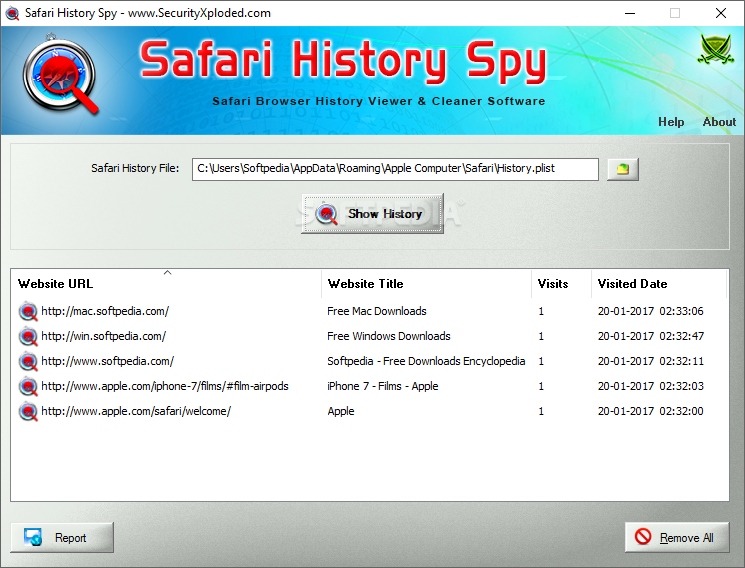The height and width of the screenshot is (568, 745).
Task: Click the Remove All button
Action: pos(677,538)
